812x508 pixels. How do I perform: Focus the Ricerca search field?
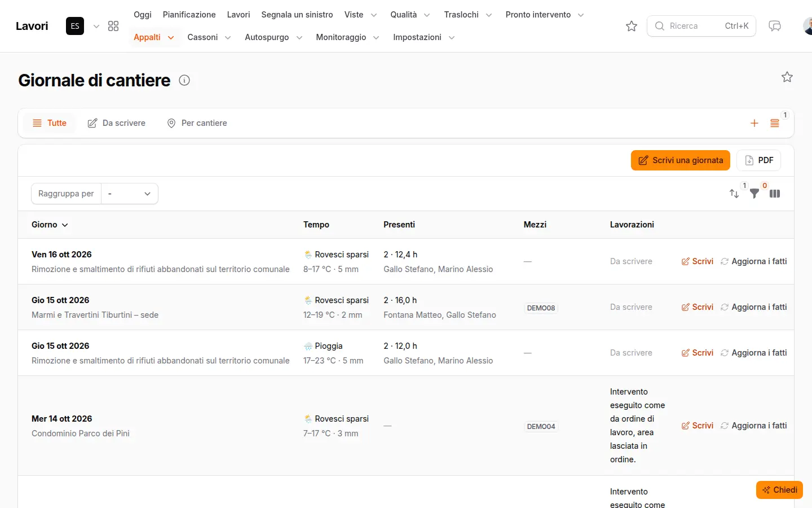(x=701, y=26)
